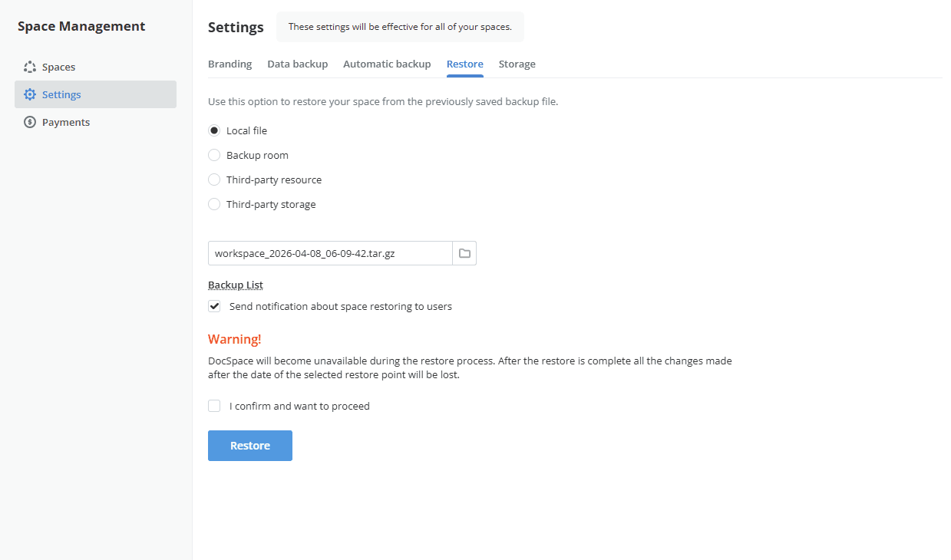Screen dimensions: 951x560
Task: Select the Spaces icon in the sidebar
Action: 30,67
